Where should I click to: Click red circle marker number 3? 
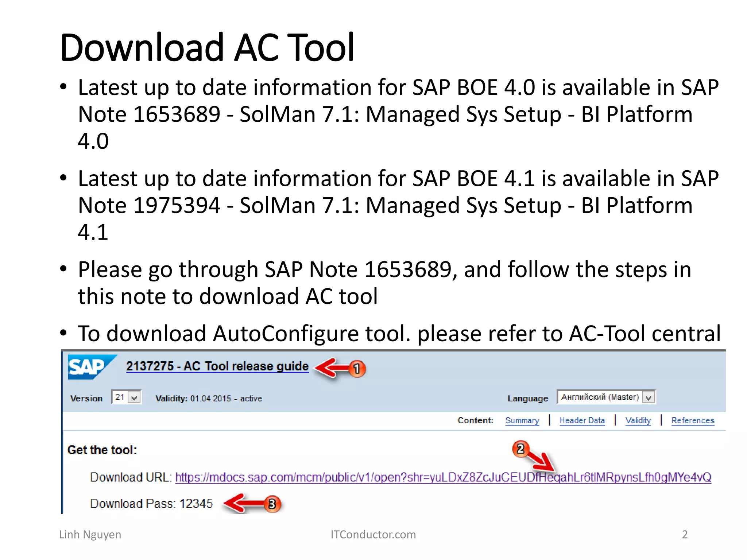tap(272, 504)
